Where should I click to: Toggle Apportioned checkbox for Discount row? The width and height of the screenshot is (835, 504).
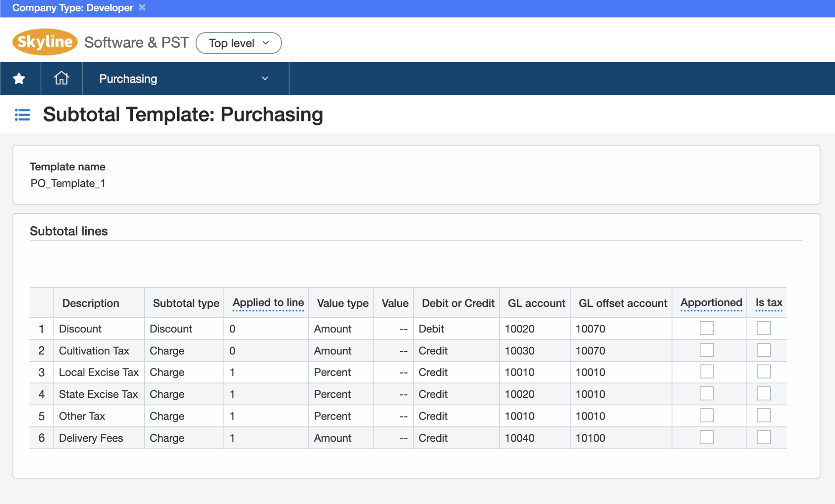click(x=706, y=328)
